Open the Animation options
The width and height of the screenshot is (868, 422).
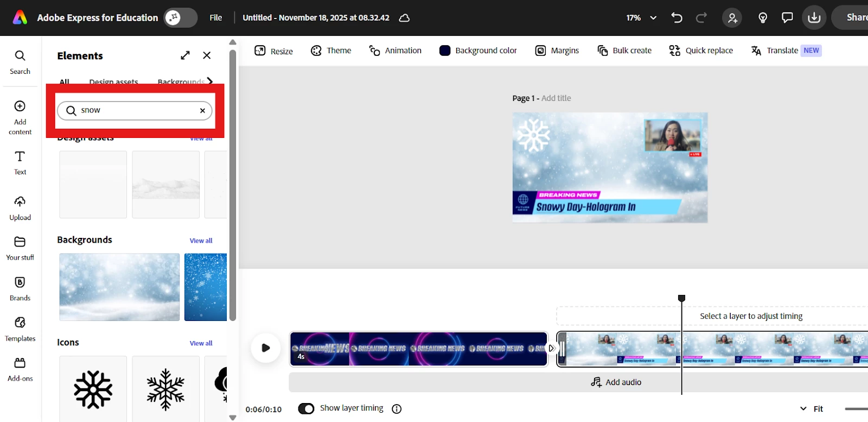395,51
